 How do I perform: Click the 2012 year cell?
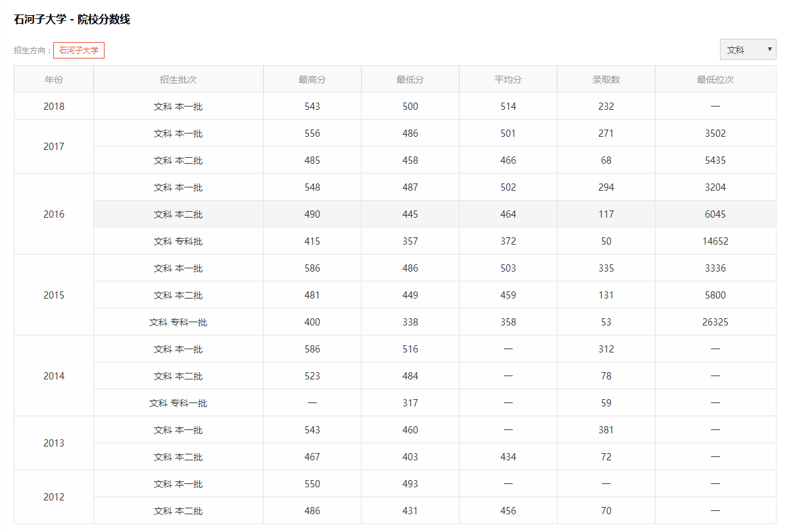pyautogui.click(x=54, y=497)
